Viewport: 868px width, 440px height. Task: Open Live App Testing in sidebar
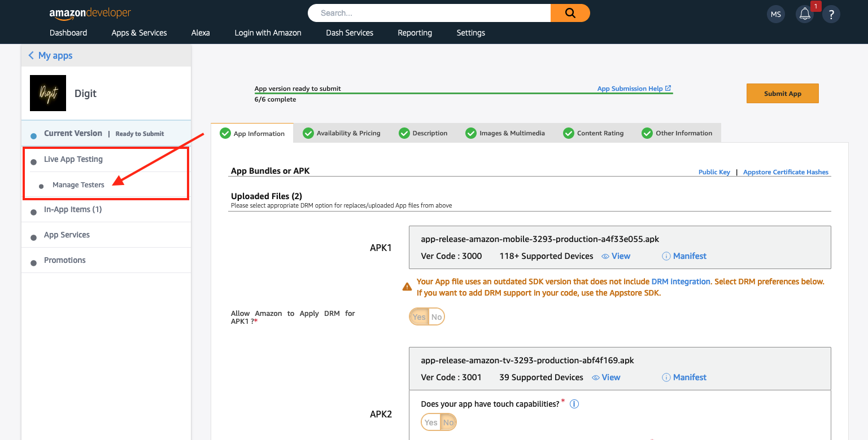[x=73, y=159]
